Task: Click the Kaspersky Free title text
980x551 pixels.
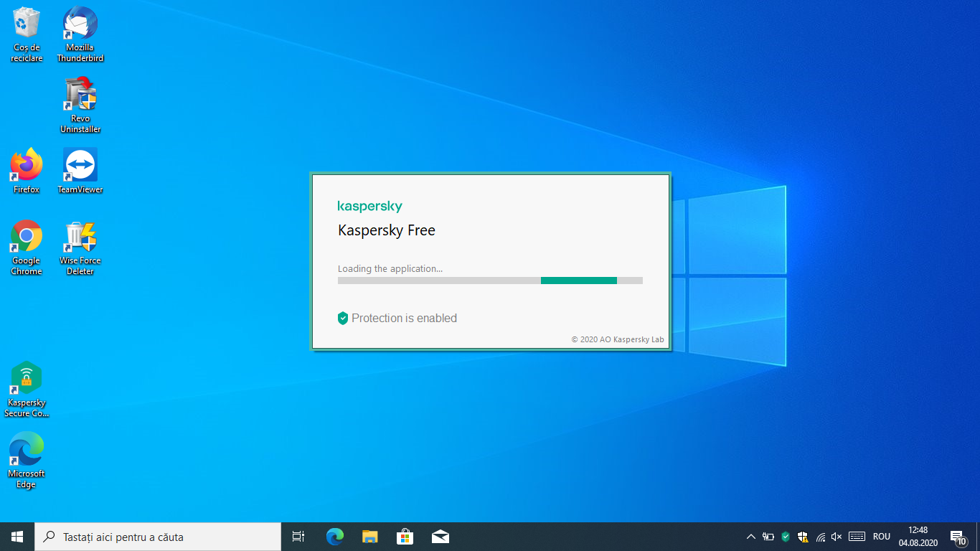Action: coord(387,230)
